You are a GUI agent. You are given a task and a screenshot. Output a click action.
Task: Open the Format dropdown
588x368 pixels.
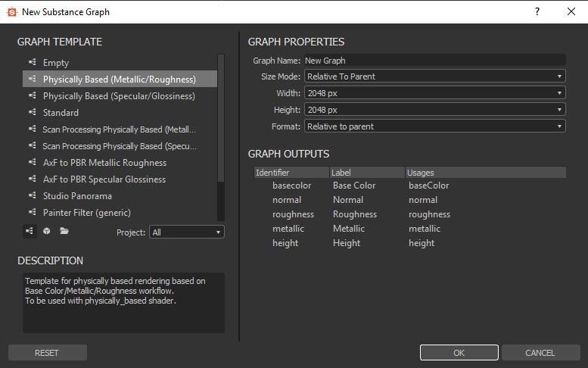click(434, 126)
